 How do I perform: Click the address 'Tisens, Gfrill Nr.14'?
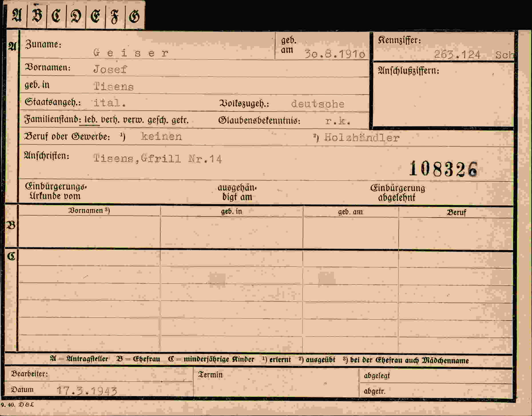[x=158, y=159]
